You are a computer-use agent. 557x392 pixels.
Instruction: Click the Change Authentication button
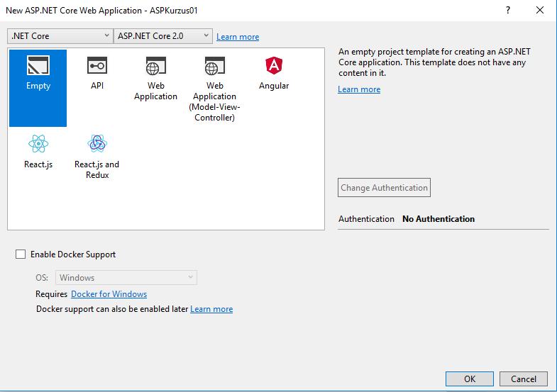coord(384,187)
